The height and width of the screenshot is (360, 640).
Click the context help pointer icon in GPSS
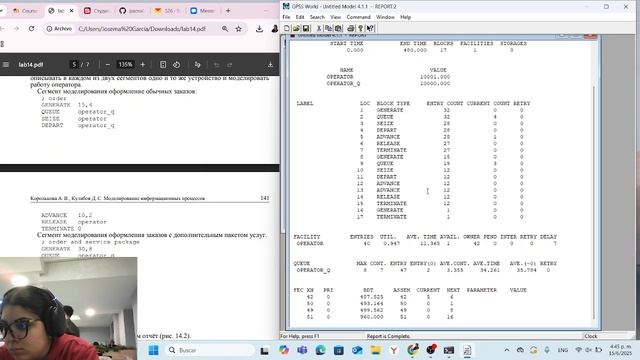[370, 28]
